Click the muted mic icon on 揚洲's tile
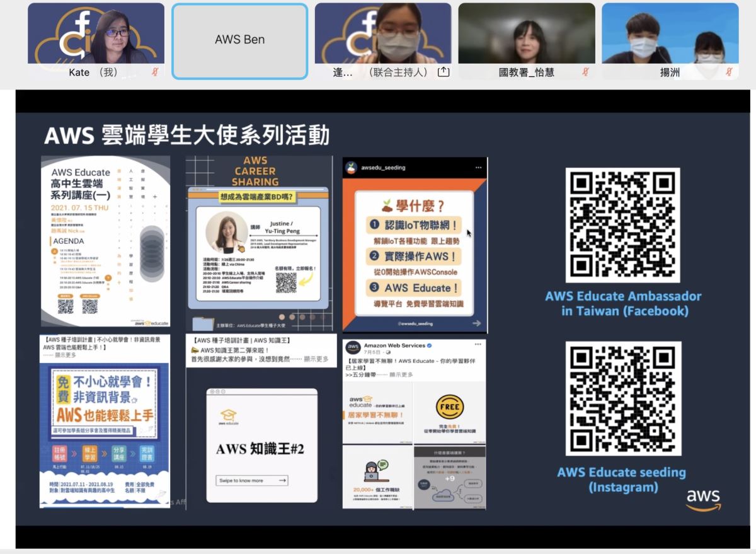 pos(729,72)
